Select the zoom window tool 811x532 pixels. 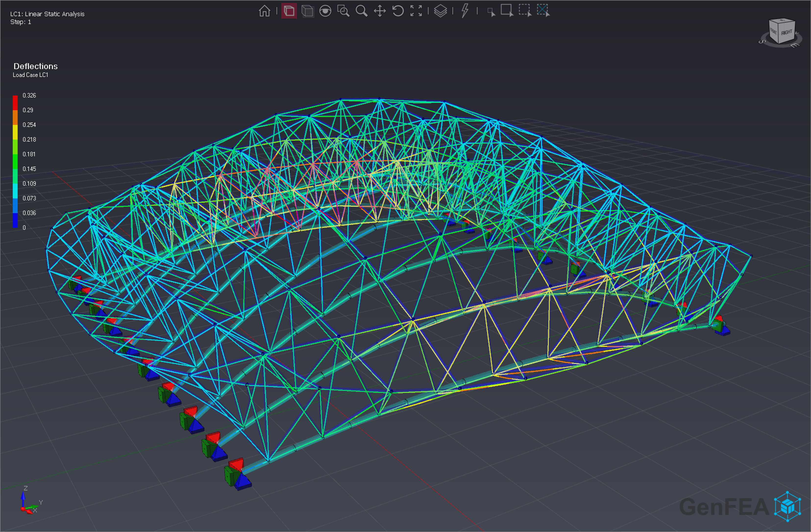(343, 11)
